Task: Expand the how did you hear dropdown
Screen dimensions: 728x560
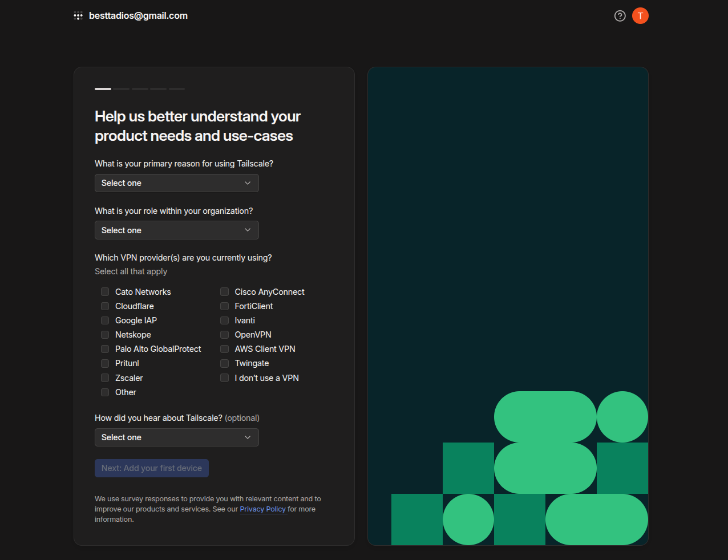Action: [x=176, y=437]
